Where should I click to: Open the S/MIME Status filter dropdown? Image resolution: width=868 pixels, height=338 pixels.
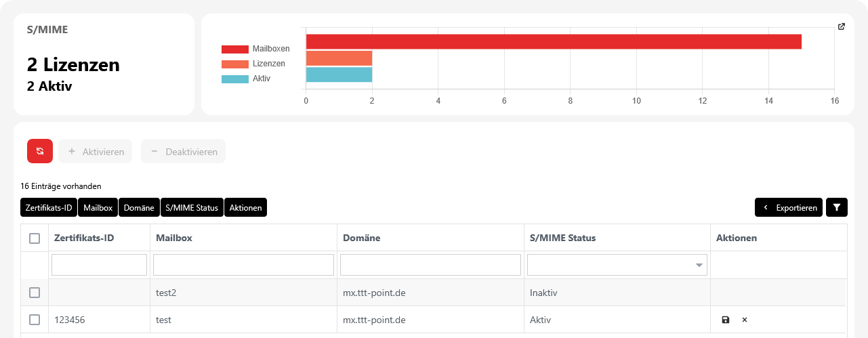tap(617, 265)
